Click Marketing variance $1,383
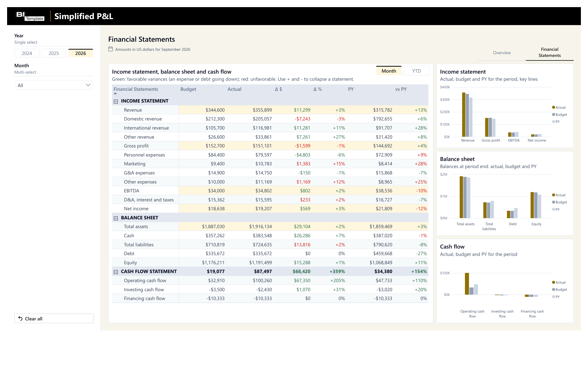This screenshot has width=588, height=368. pyautogui.click(x=303, y=164)
